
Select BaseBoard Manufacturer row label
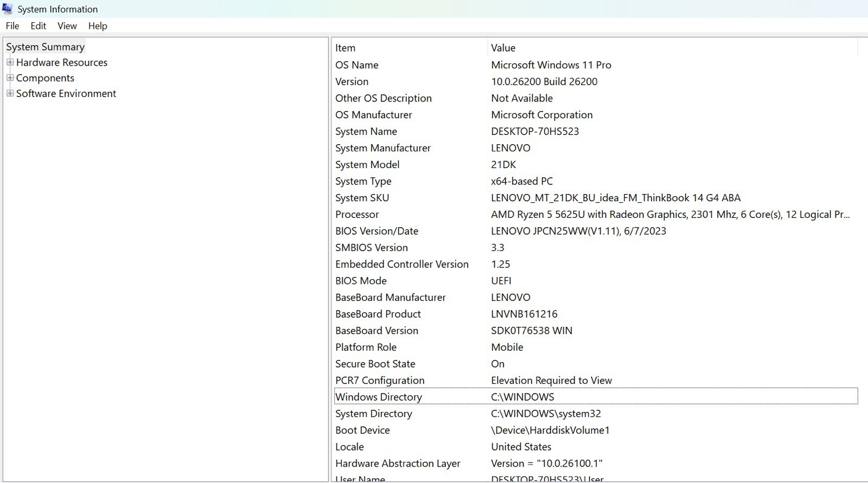391,297
